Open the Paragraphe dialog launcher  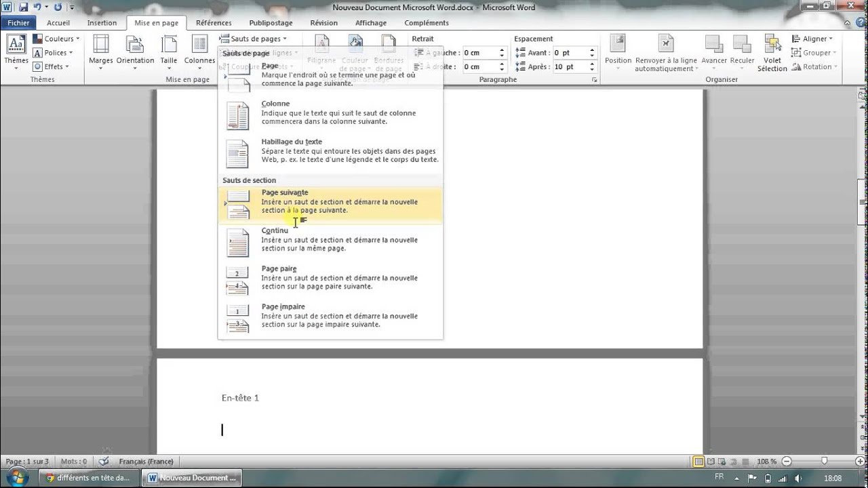pyautogui.click(x=595, y=80)
